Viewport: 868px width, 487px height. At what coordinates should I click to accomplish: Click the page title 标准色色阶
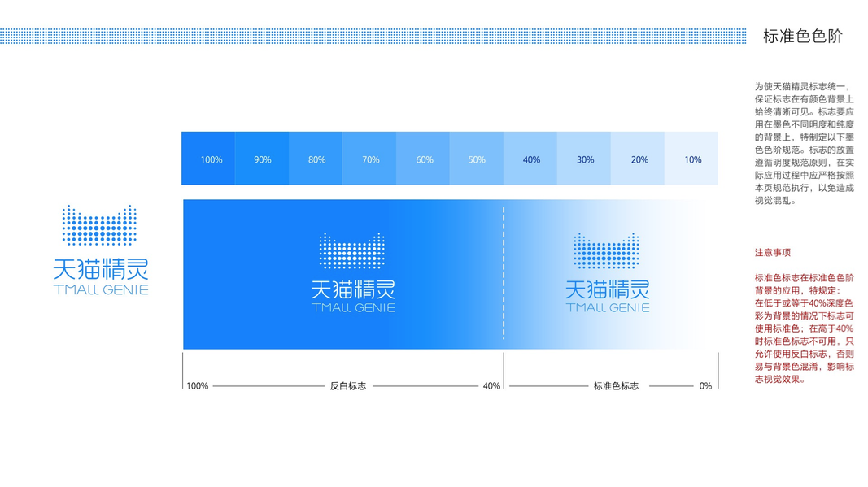[x=803, y=37]
